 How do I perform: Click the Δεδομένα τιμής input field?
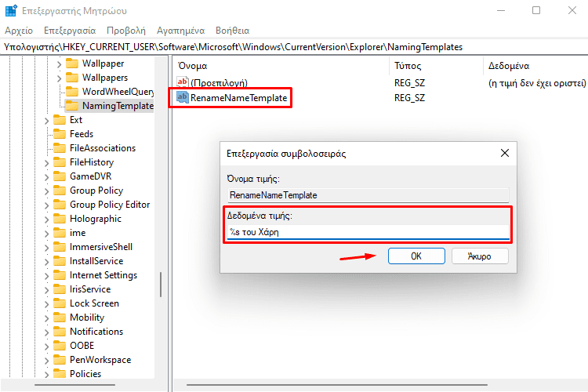tap(368, 232)
